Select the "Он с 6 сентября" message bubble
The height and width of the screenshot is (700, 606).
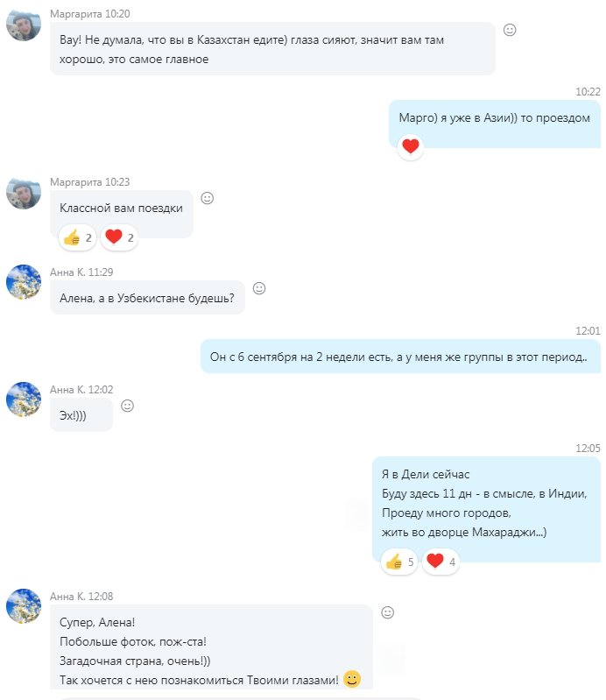[401, 357]
